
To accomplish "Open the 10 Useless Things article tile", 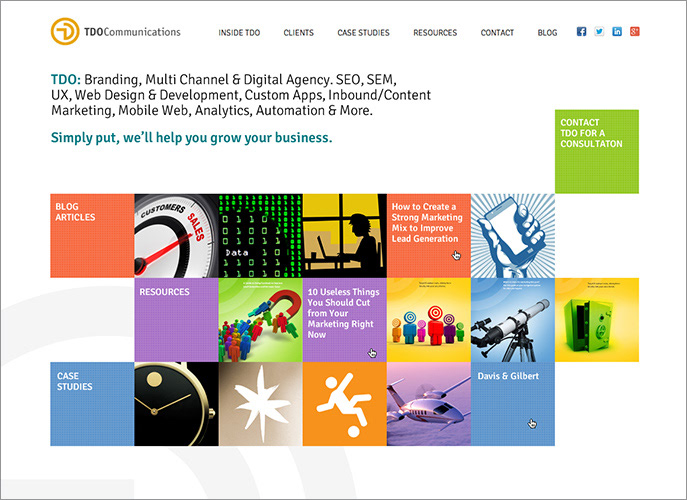I will coord(344,320).
